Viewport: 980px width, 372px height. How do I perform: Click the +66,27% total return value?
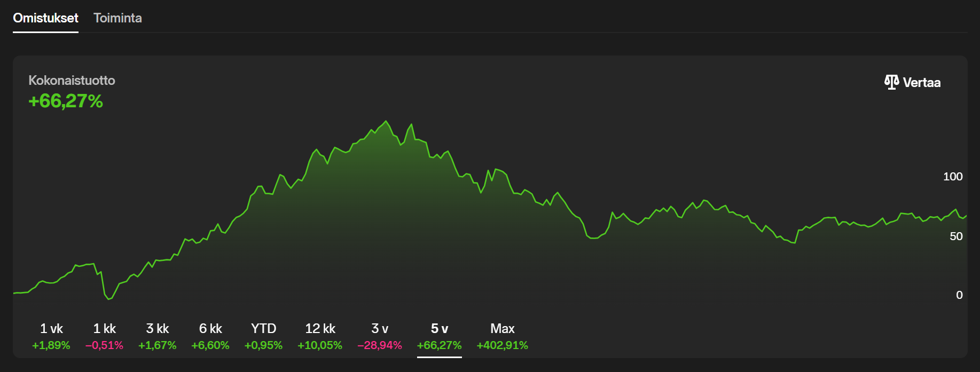[x=66, y=101]
